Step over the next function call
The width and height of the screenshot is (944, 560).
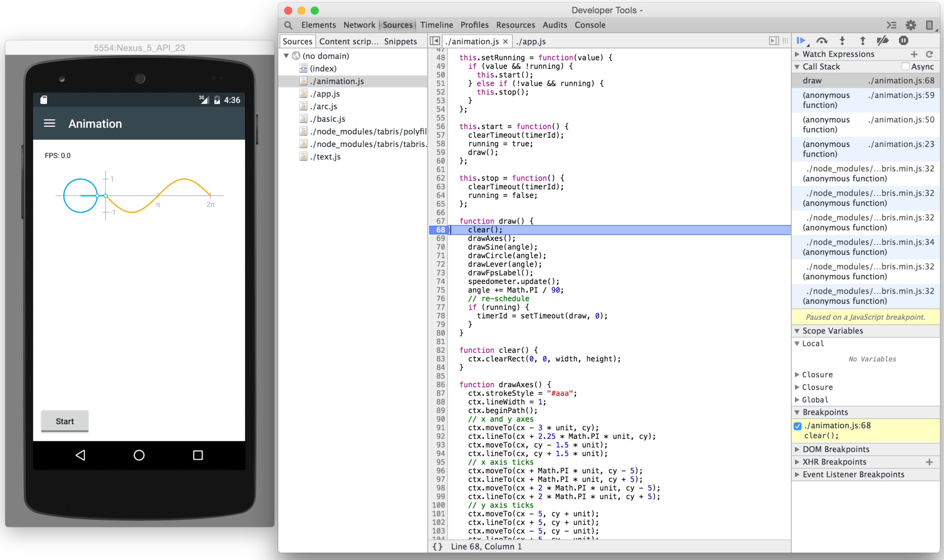pyautogui.click(x=822, y=41)
